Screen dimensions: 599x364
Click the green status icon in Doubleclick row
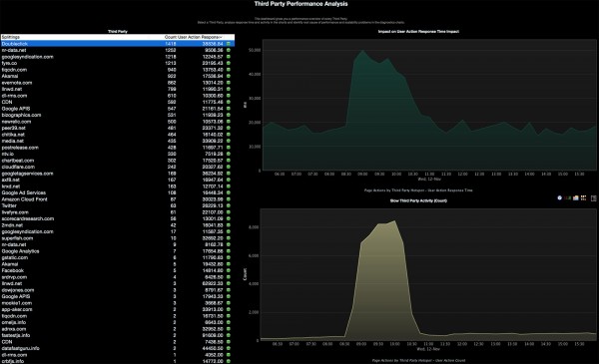(229, 44)
